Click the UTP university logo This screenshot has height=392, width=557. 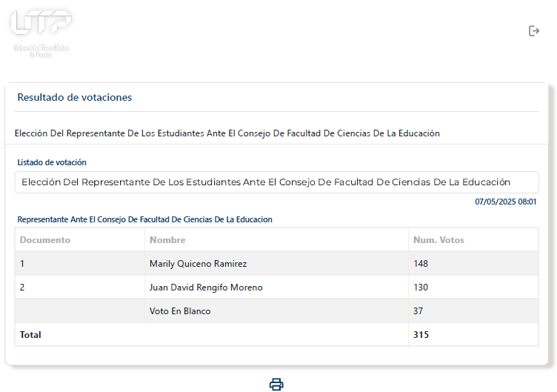pyautogui.click(x=41, y=34)
